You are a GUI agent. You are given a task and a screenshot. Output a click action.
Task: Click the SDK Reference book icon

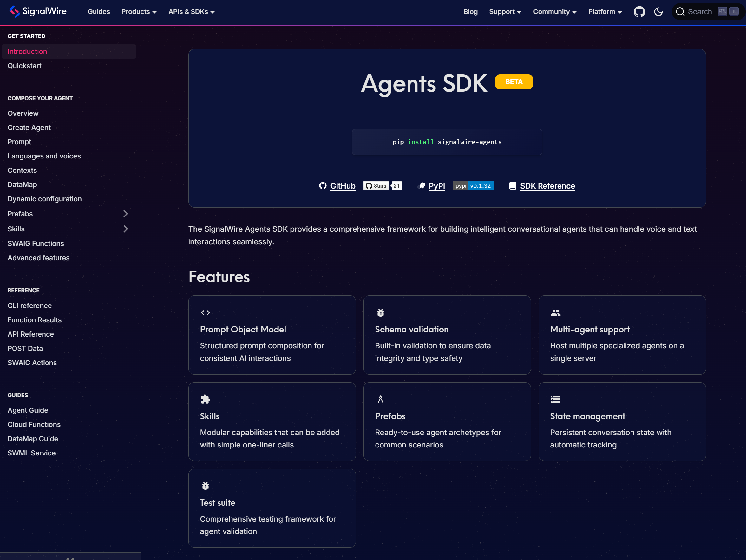point(512,186)
